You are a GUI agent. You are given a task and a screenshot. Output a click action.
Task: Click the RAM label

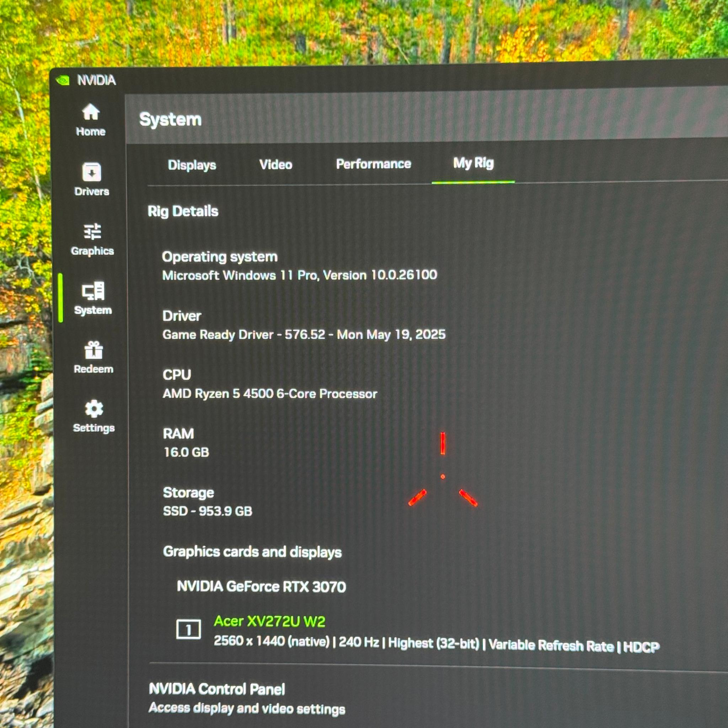[178, 434]
